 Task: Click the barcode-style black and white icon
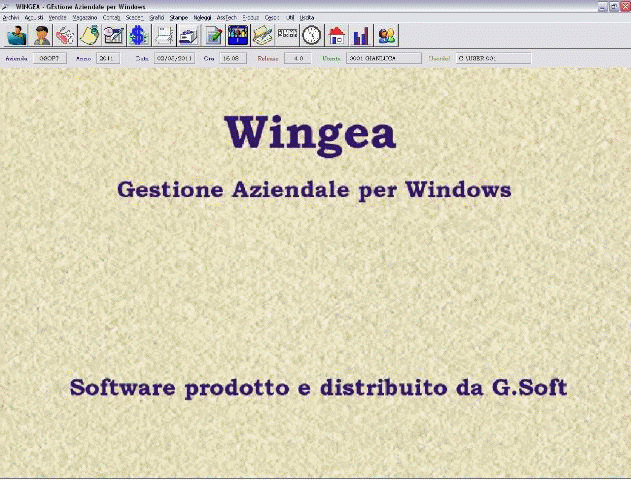tap(287, 35)
